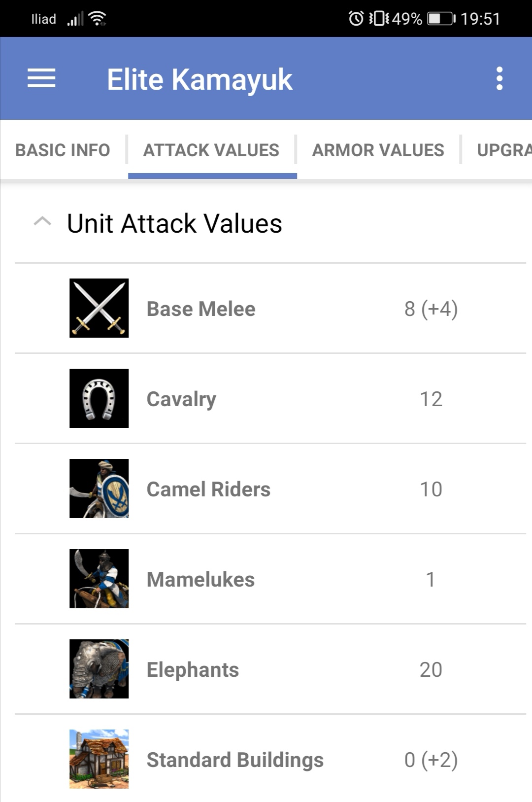Select the Camel Riders row label
The width and height of the screenshot is (532, 802).
point(208,489)
